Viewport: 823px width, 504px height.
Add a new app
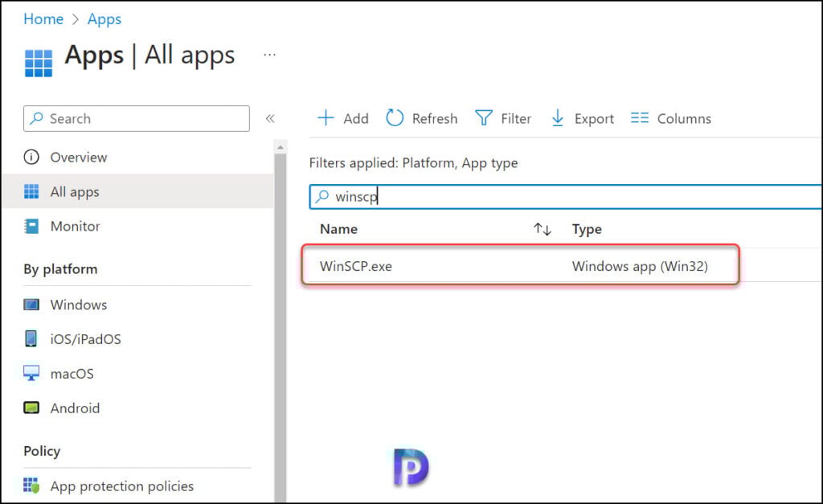pyautogui.click(x=343, y=119)
